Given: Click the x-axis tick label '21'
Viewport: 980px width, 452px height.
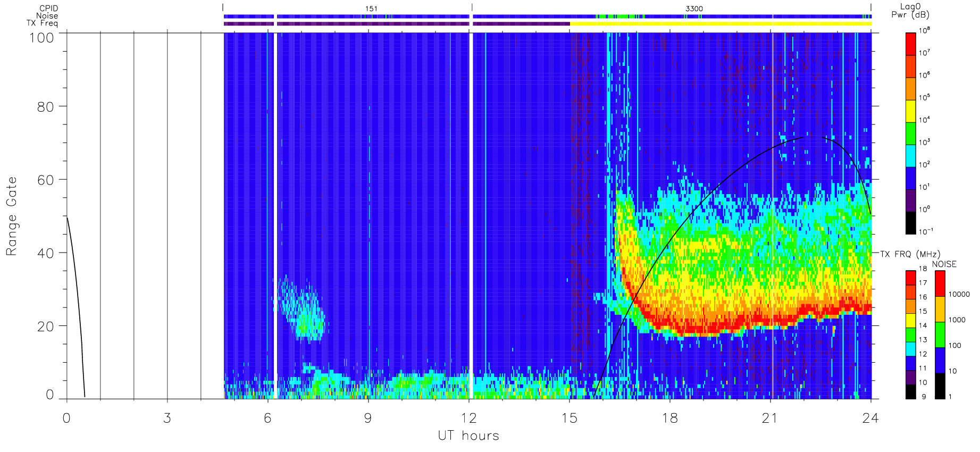Looking at the screenshot, I should (770, 418).
